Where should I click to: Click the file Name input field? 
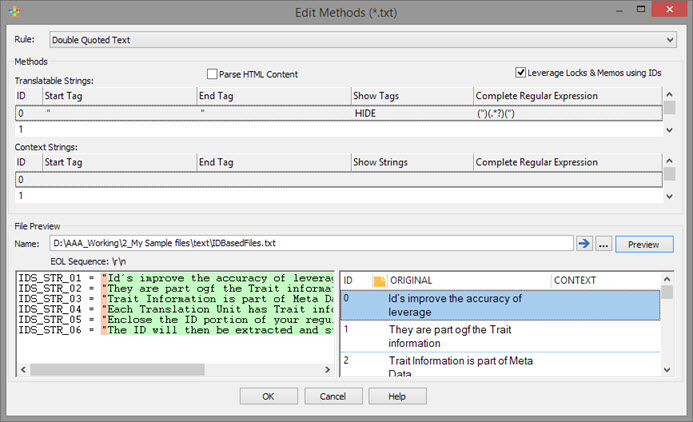coord(312,243)
